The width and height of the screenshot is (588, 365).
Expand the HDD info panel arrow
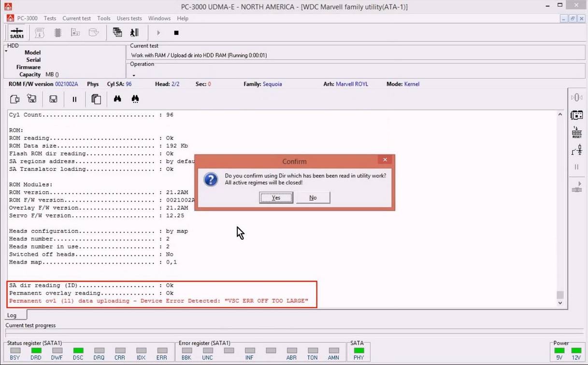pyautogui.click(x=6, y=51)
